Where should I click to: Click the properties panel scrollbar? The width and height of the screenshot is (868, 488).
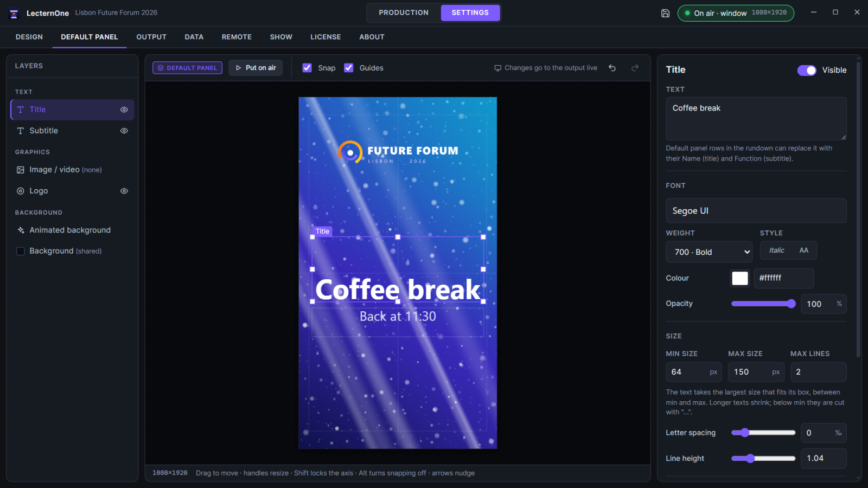pos(858,209)
